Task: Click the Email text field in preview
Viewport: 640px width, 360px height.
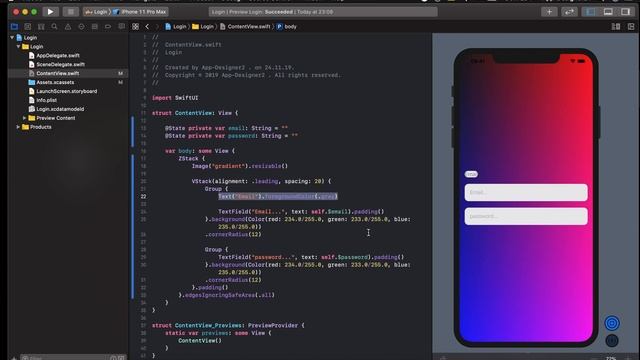Action: click(x=526, y=192)
